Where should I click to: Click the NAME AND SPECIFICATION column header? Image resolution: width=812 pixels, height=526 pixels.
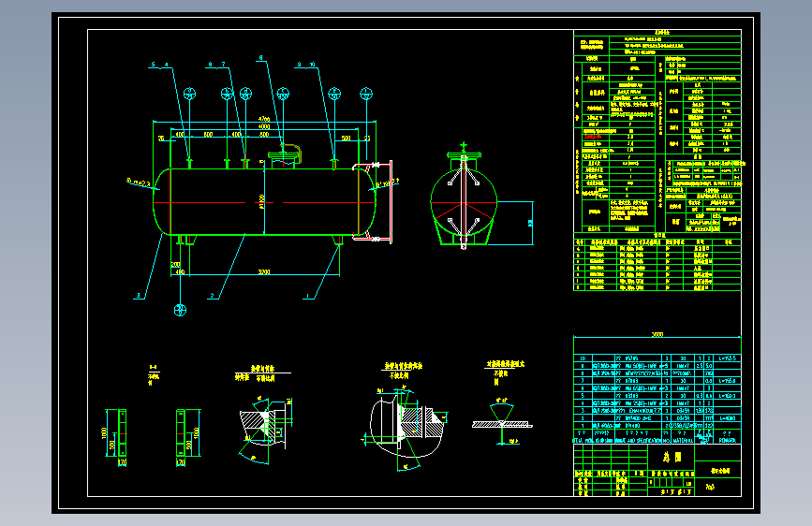[638, 441]
